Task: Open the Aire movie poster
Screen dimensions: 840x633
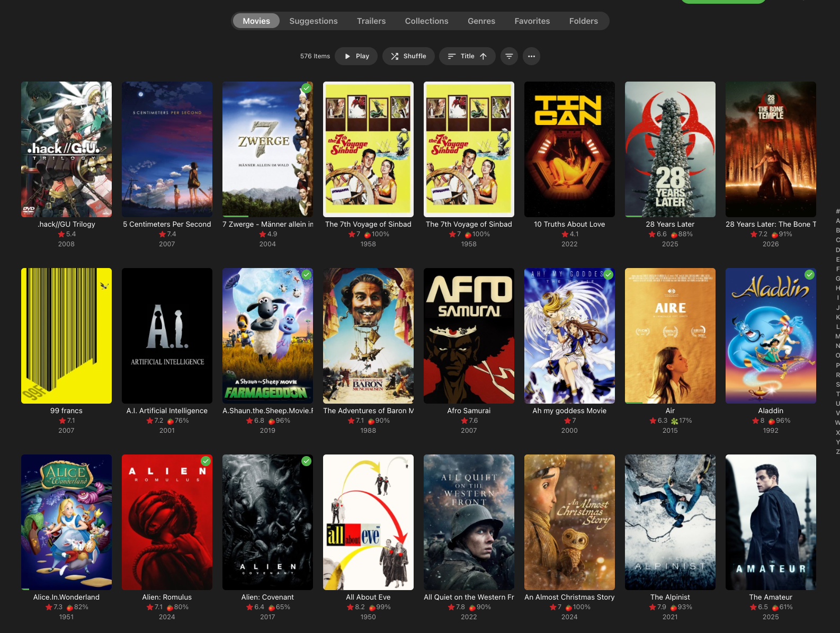Action: [670, 336]
